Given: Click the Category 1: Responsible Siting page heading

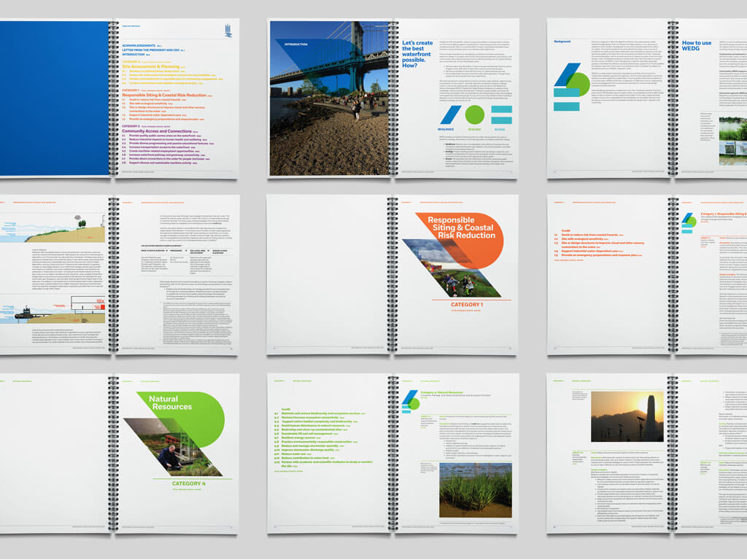Looking at the screenshot, I should 724,214.
